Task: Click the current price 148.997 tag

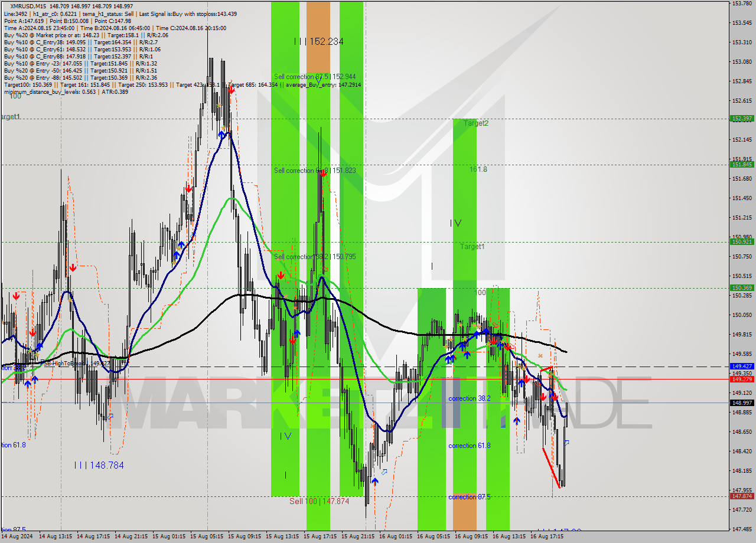Action: (x=742, y=403)
